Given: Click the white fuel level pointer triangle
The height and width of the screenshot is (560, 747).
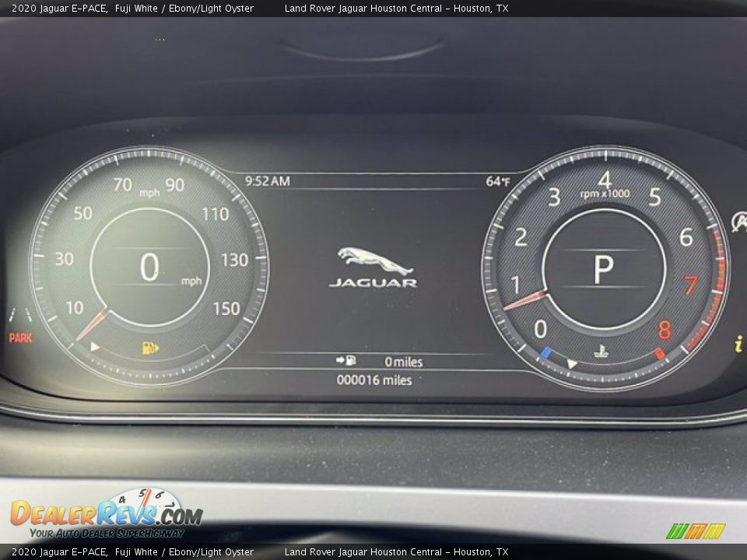Looking at the screenshot, I should [95, 347].
